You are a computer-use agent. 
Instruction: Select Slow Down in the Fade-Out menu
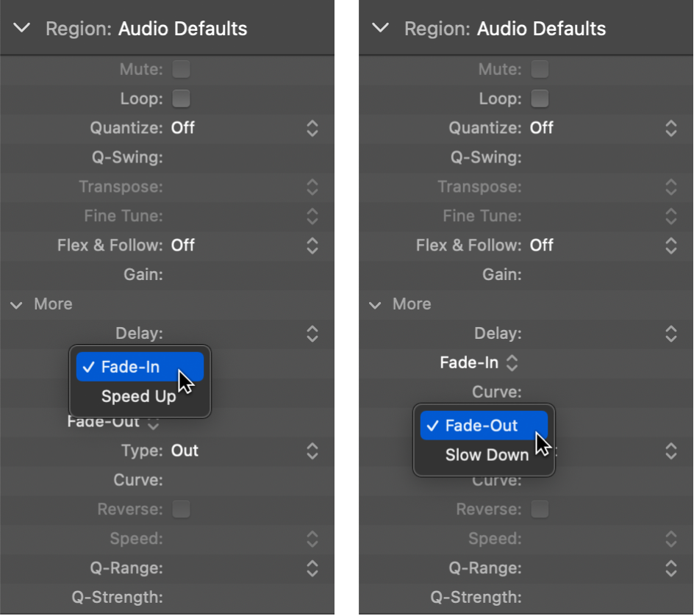(483, 455)
